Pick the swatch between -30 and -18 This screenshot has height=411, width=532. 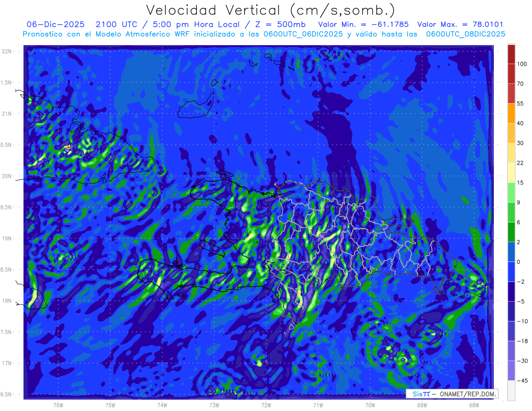511,350
